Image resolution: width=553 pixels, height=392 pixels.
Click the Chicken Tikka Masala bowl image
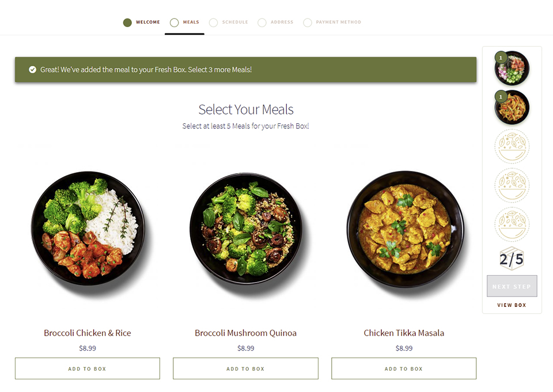[406, 230]
